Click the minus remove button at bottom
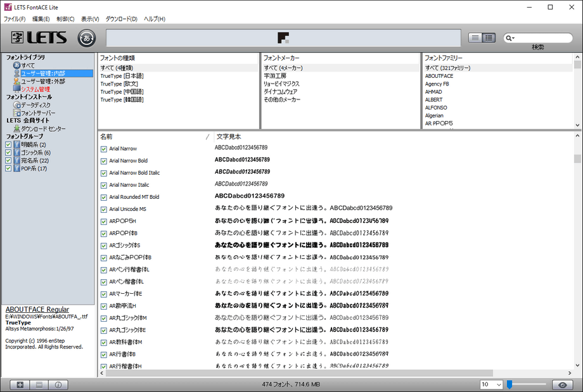 click(39, 385)
